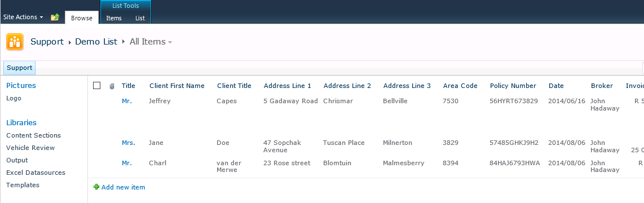Open the Items ribbon tab
The image size is (644, 203).
(x=114, y=18)
